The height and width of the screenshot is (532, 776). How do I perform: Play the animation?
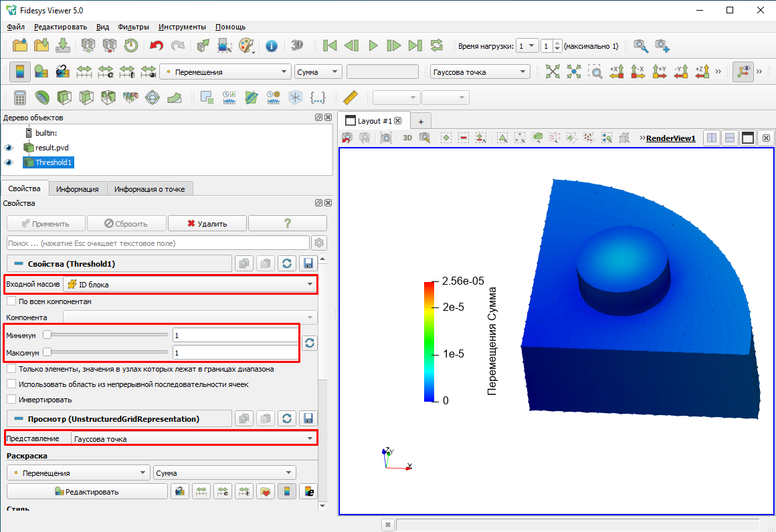(x=373, y=45)
